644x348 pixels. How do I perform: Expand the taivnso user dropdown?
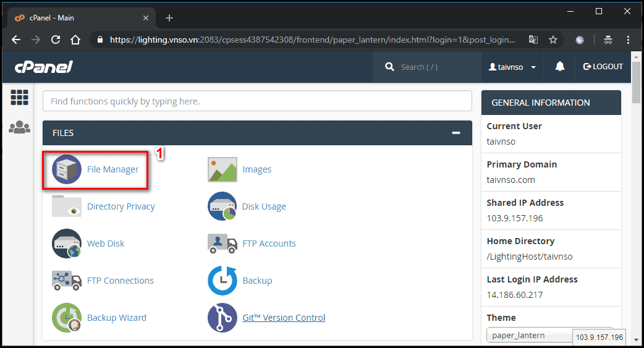click(512, 67)
